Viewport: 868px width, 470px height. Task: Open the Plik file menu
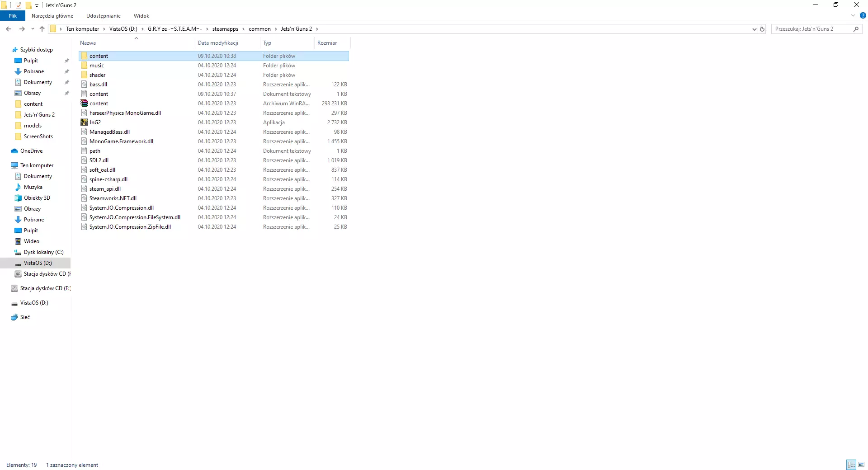point(13,16)
